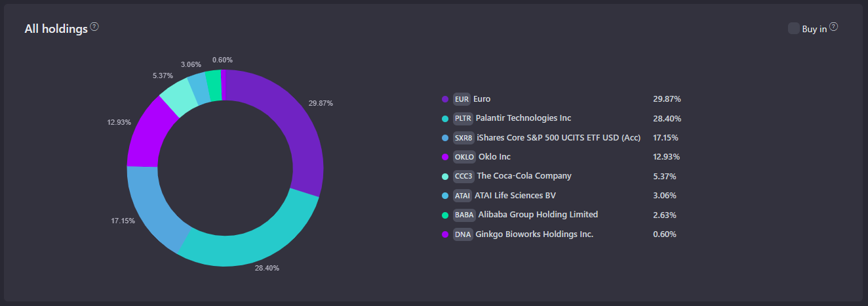The width and height of the screenshot is (868, 306).
Task: Click the ATAI ticker badge
Action: pyautogui.click(x=462, y=196)
